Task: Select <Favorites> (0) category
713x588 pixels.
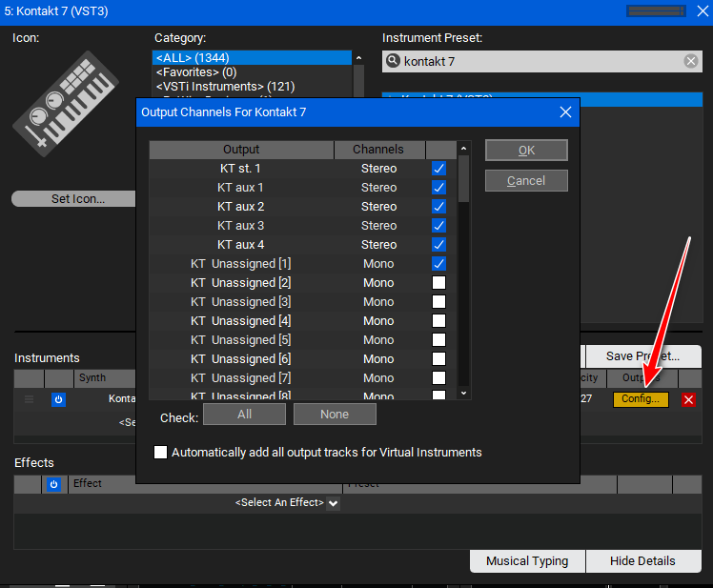Action: point(252,71)
